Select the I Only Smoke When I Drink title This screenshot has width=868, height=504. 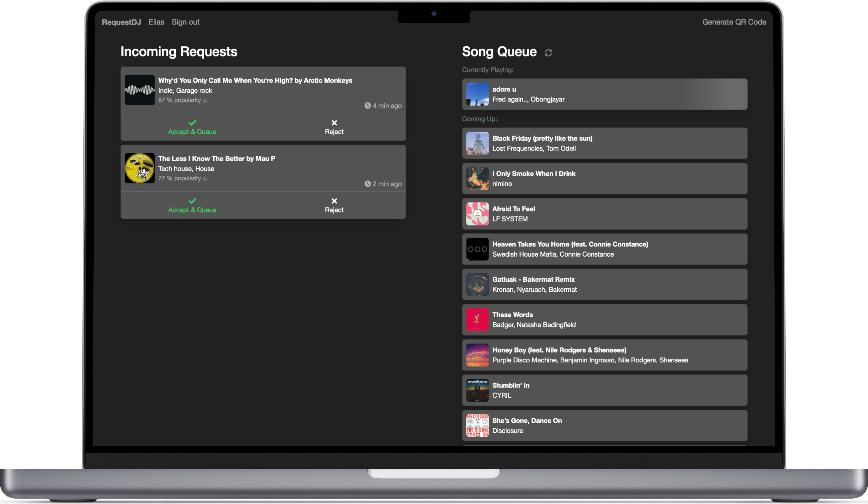click(533, 174)
